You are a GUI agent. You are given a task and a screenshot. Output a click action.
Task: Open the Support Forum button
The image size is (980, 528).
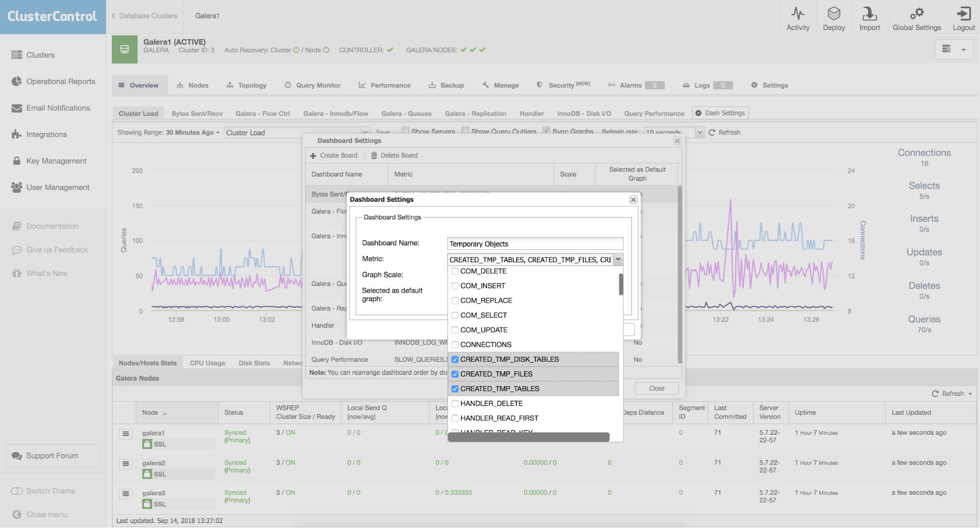pyautogui.click(x=52, y=456)
